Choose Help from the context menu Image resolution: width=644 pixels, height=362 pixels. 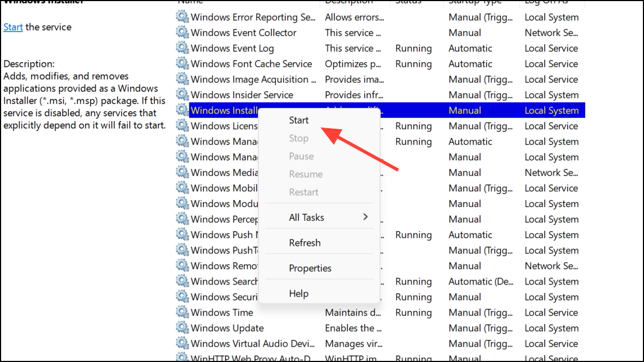tap(299, 294)
